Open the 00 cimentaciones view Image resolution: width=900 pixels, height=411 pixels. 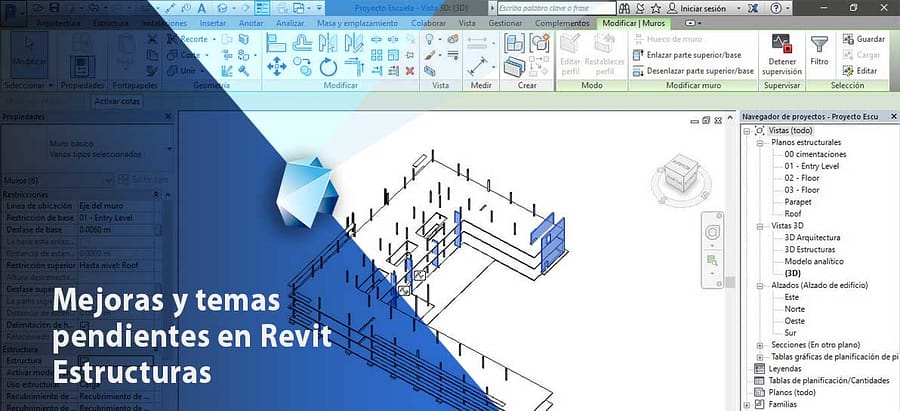click(815, 154)
